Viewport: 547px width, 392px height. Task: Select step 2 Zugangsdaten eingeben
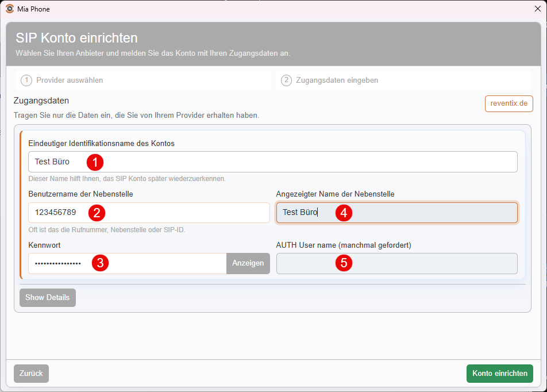403,80
